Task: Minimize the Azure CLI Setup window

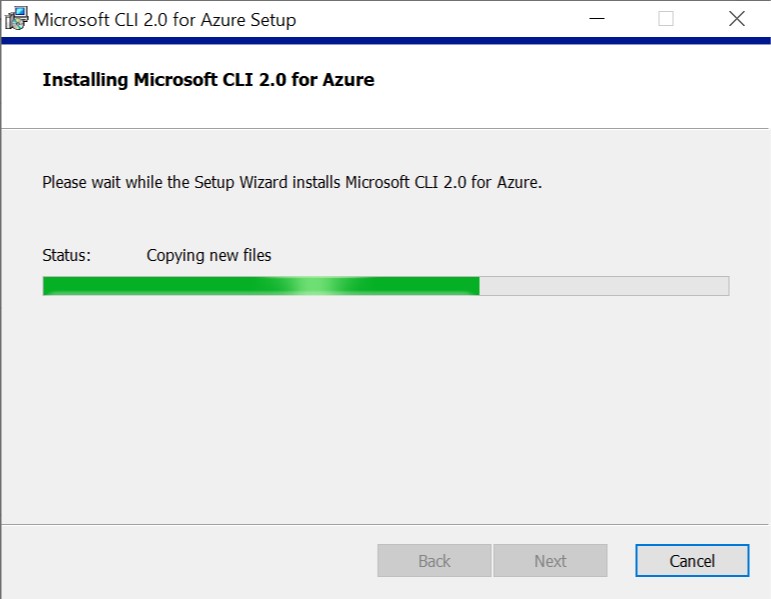Action: pos(596,19)
